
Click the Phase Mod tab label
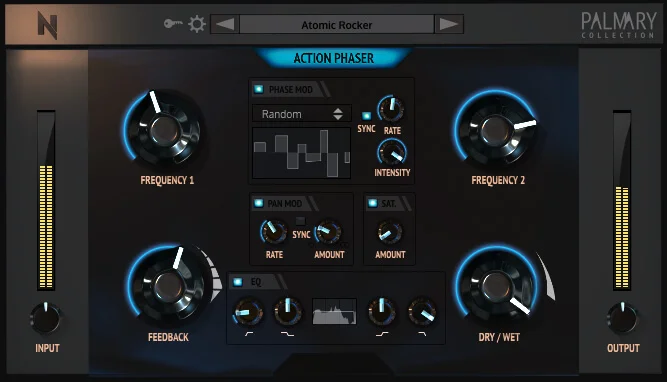click(291, 90)
